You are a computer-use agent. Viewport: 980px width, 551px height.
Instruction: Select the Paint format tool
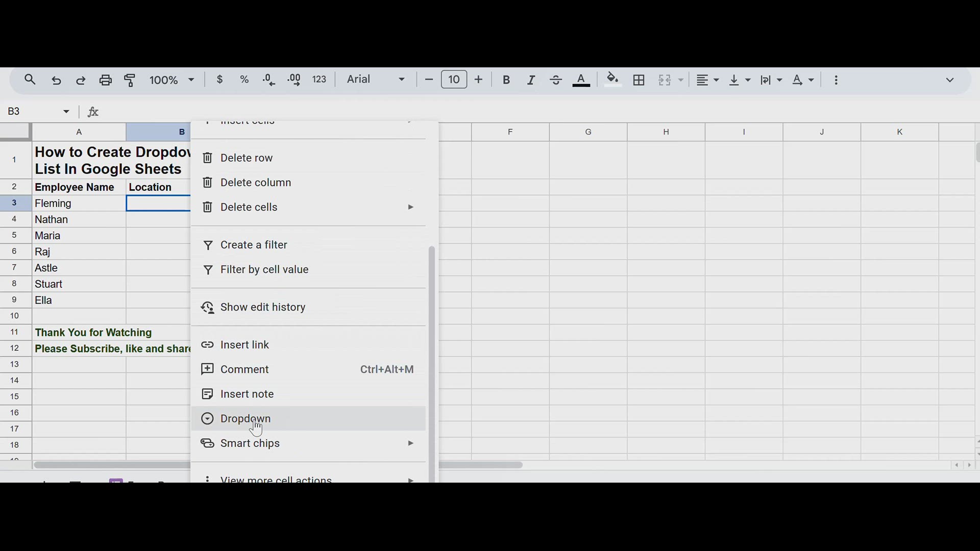(x=130, y=80)
